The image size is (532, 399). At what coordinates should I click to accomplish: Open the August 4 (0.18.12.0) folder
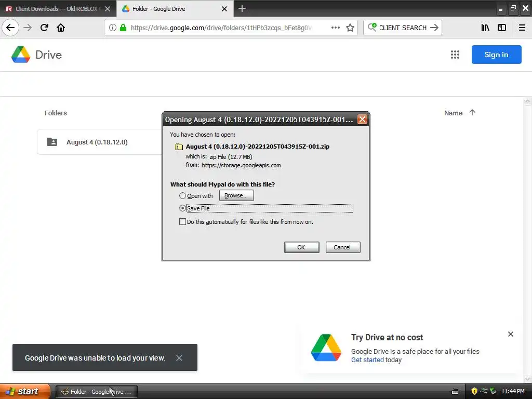tap(100, 142)
